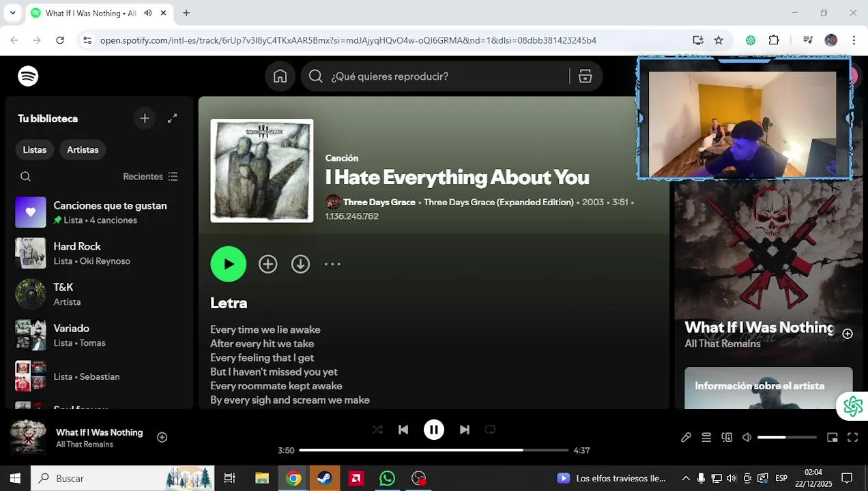The image size is (868, 491).
Task: Create a new playlist with library plus icon
Action: tap(145, 119)
